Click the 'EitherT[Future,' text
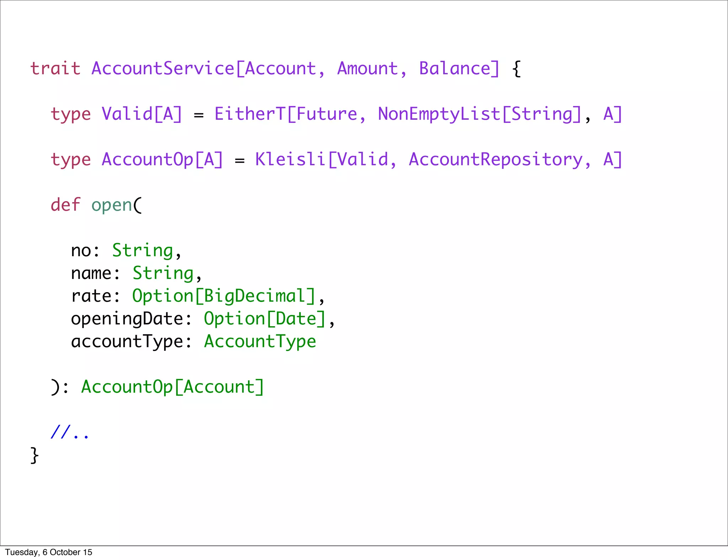 click(x=290, y=114)
